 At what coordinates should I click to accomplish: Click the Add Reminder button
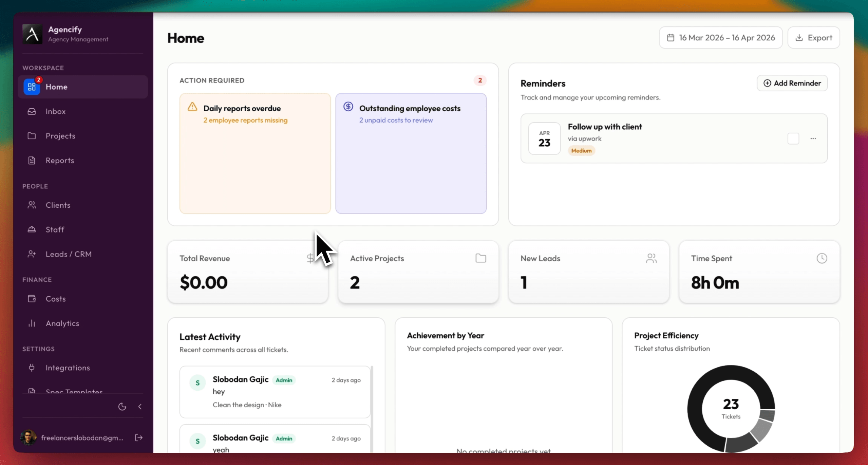coord(792,83)
